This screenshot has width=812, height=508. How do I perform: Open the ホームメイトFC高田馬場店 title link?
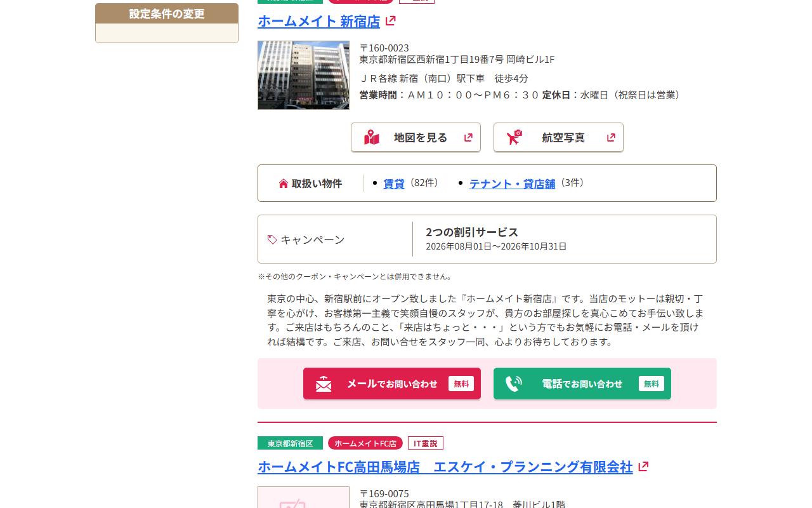click(445, 467)
